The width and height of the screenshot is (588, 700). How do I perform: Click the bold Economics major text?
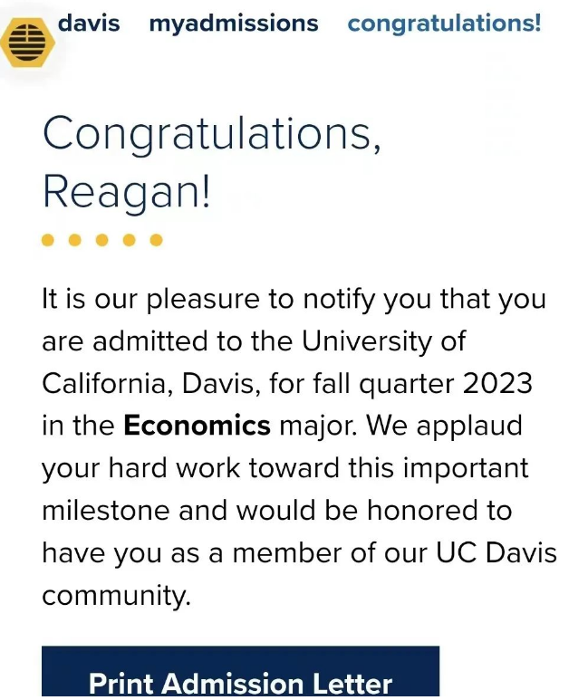coord(197,425)
